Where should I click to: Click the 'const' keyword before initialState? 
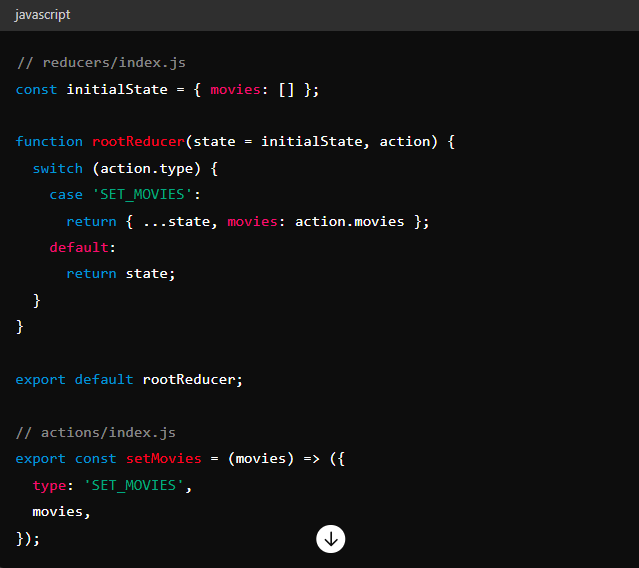36,89
